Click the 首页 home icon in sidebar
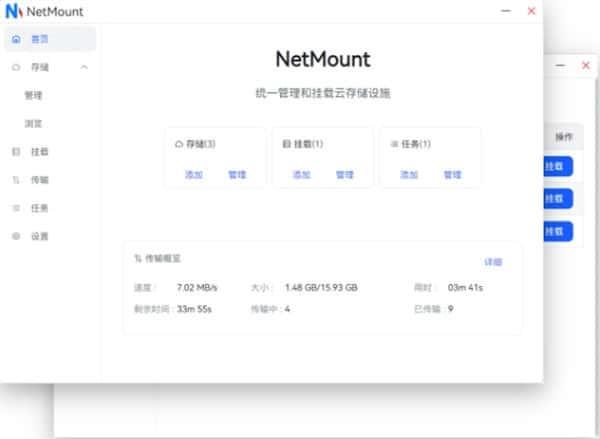Viewport: 600px width, 439px height. [x=16, y=39]
